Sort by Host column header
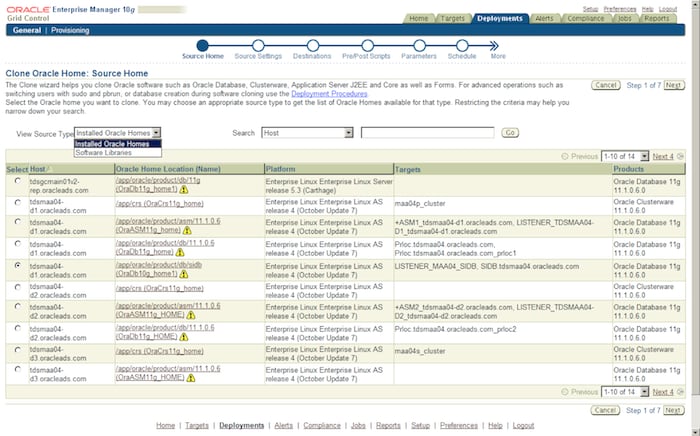This screenshot has height=436, width=700. tap(38, 169)
